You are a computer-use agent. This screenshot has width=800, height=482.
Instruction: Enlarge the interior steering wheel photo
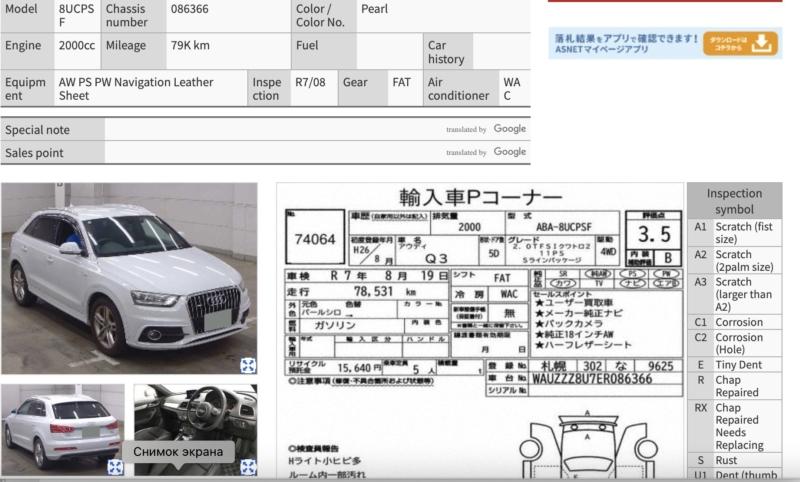click(x=248, y=466)
